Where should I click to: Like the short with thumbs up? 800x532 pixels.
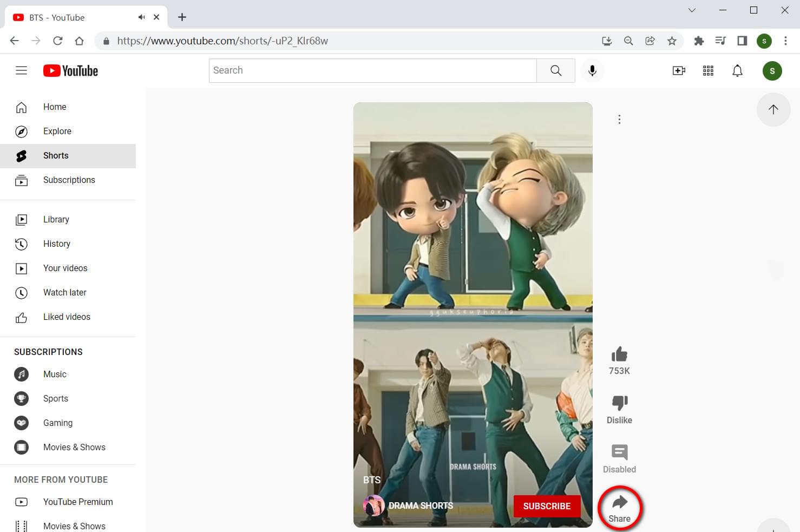click(x=619, y=354)
